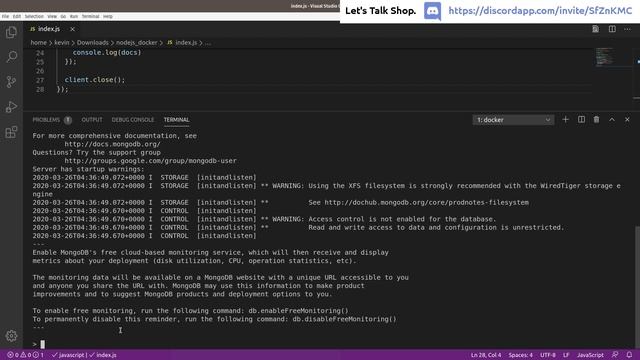640x360 pixels.
Task: Click the 'home' breadcrumb segment
Action: [38, 42]
